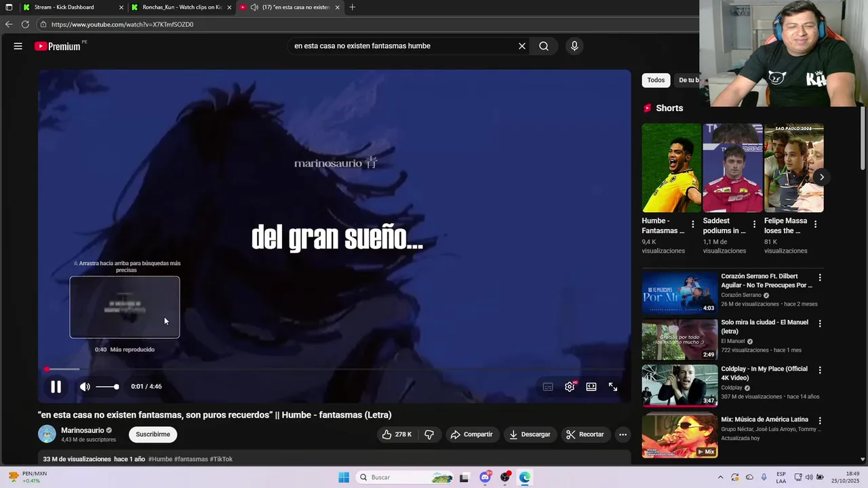Open Felipe Massa loses short thumbnail
The height and width of the screenshot is (488, 868).
pos(793,167)
